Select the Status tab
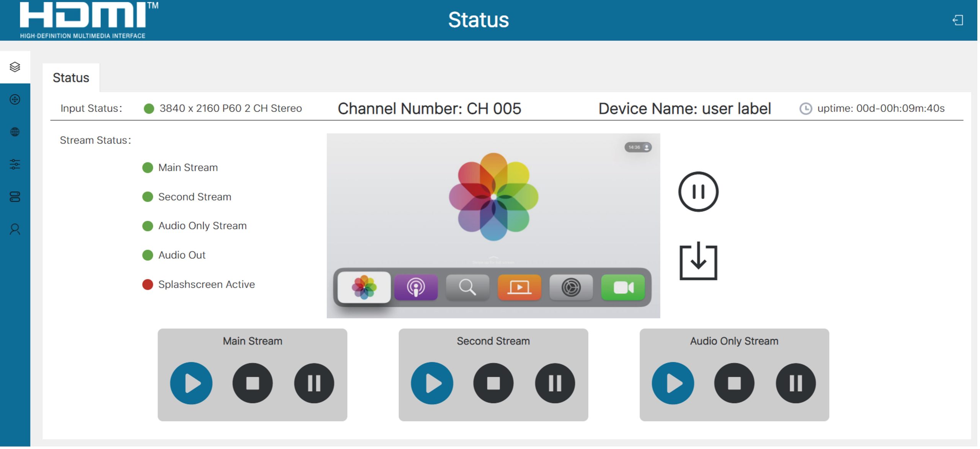This screenshot has height=449, width=980. [x=71, y=78]
